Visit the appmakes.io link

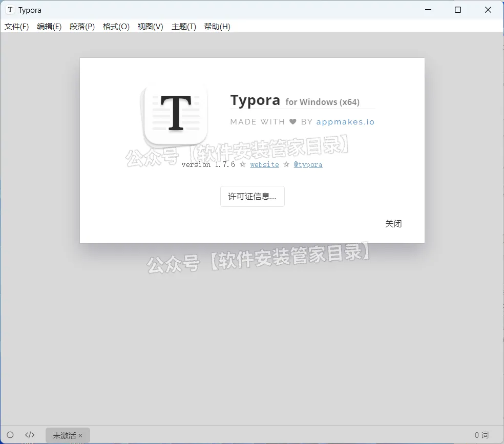click(x=345, y=122)
